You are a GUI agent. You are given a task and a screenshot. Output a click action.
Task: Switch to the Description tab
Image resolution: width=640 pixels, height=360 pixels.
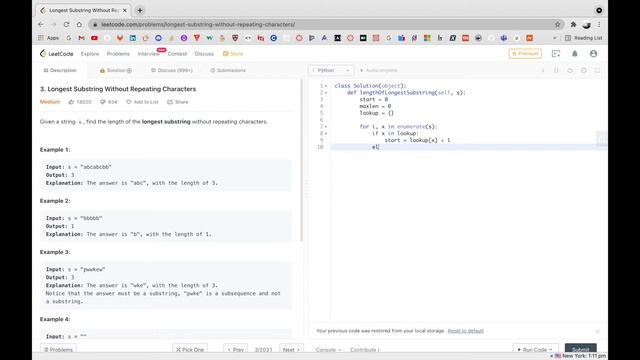tap(60, 71)
